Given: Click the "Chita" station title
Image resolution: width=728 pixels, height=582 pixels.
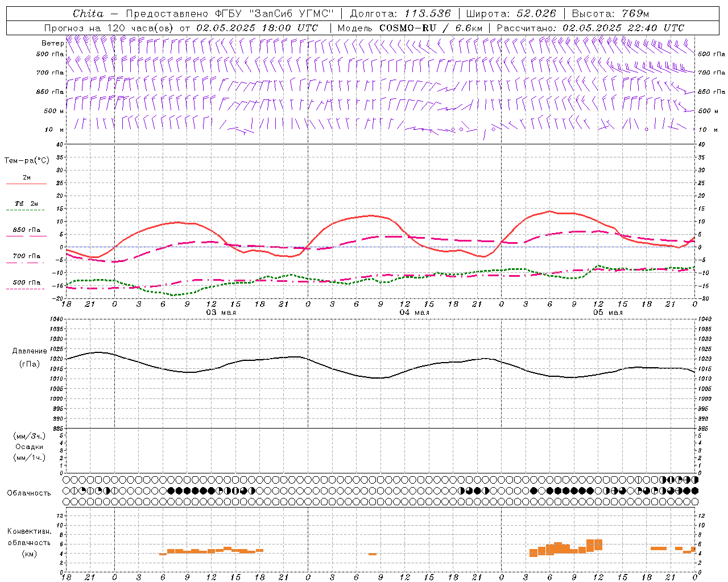Looking at the screenshot, I should 88,14.
